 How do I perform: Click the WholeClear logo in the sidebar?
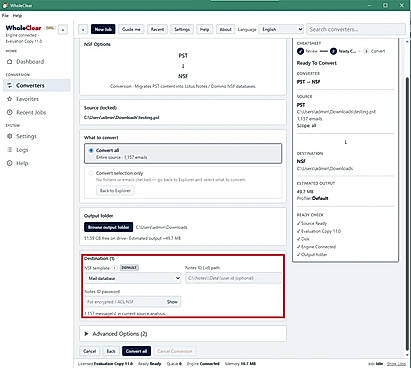point(23,28)
